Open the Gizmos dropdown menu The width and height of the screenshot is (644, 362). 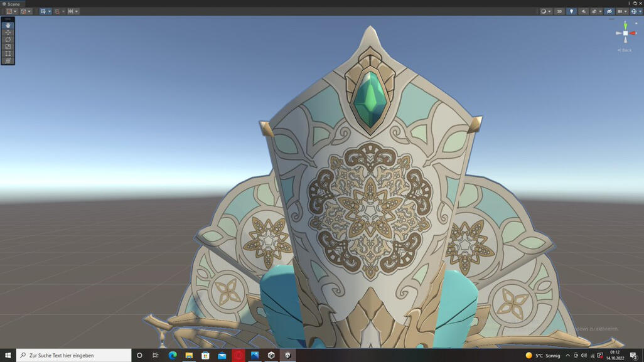[636, 11]
